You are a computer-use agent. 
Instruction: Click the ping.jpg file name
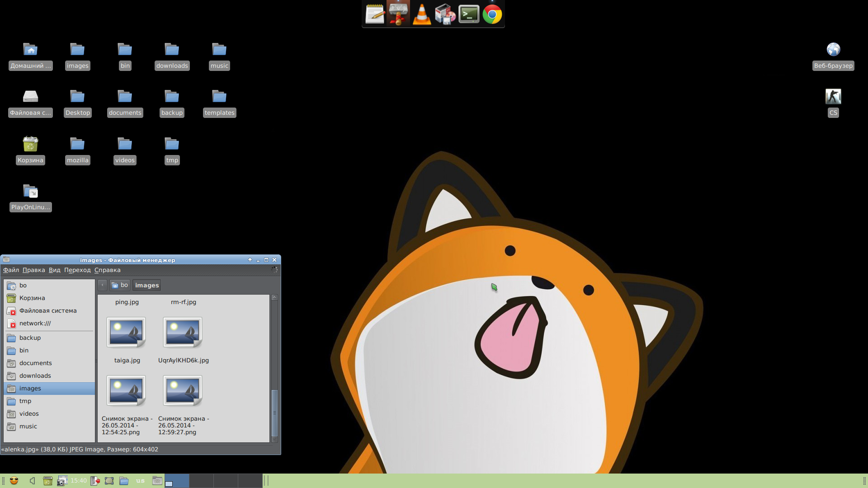click(x=127, y=302)
